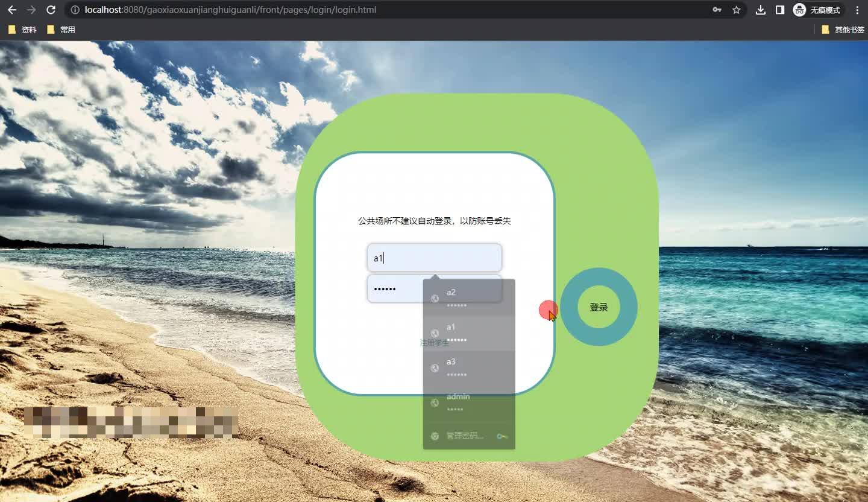Toggle the browser side panel icon
This screenshot has height=502, width=868.
coord(780,10)
